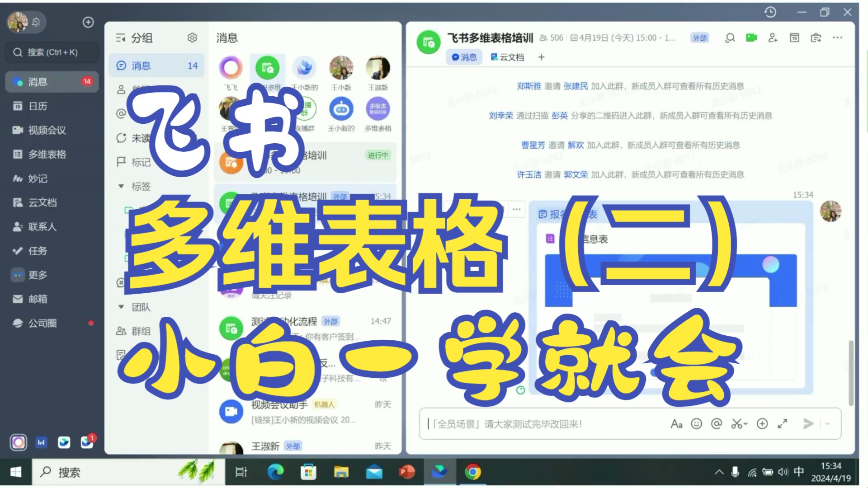The image size is (868, 488).
Task: Collapse the 标签 section
Action: (121, 186)
